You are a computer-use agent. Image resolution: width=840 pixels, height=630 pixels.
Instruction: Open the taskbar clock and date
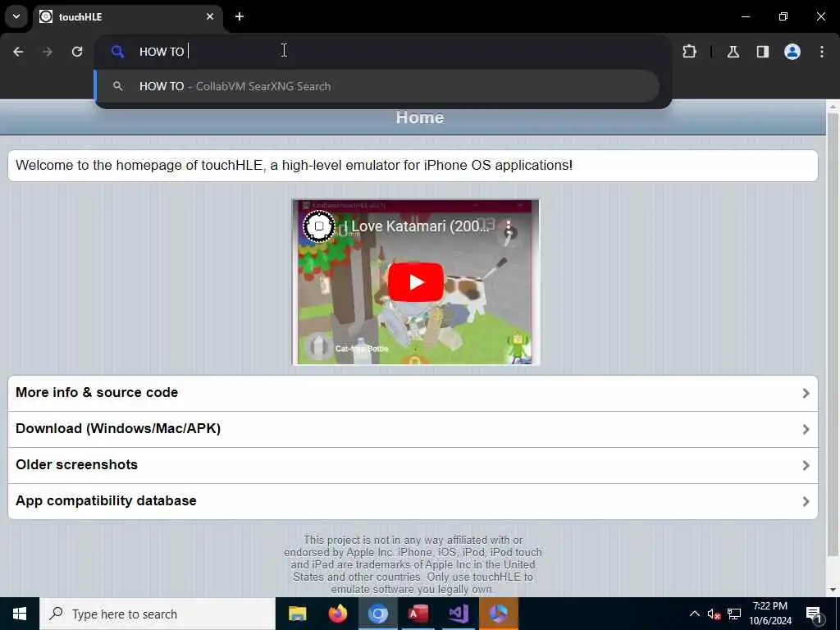click(769, 614)
